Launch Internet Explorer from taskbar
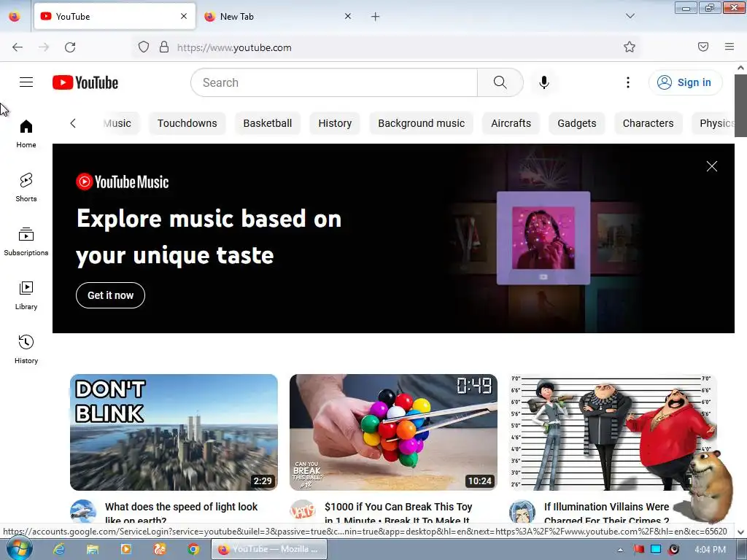 (x=59, y=549)
